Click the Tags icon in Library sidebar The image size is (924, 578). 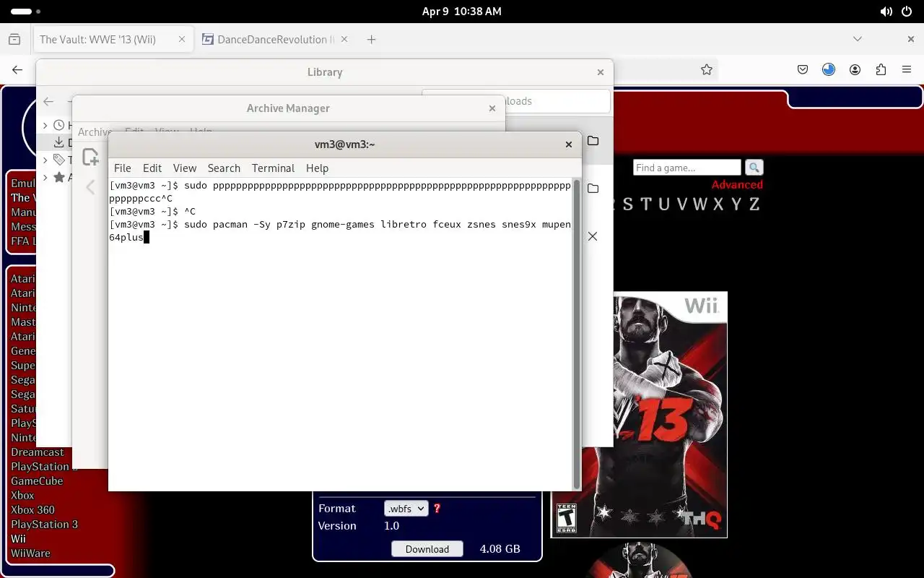(59, 160)
